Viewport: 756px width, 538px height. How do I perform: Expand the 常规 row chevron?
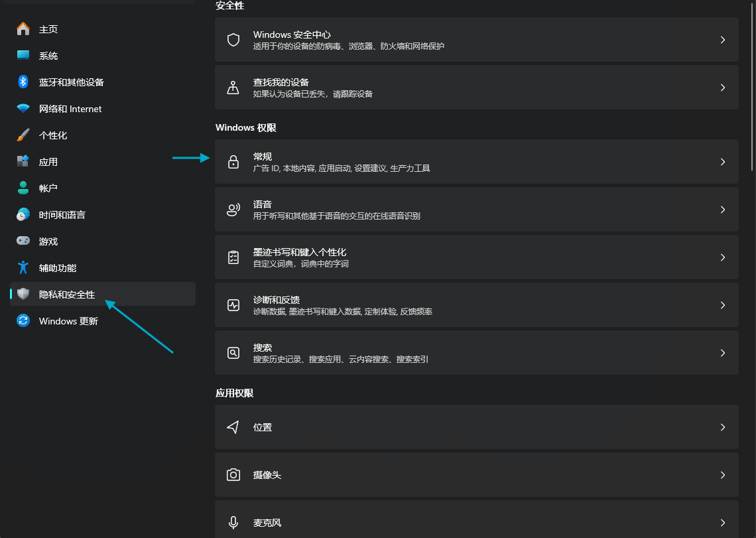(x=723, y=162)
